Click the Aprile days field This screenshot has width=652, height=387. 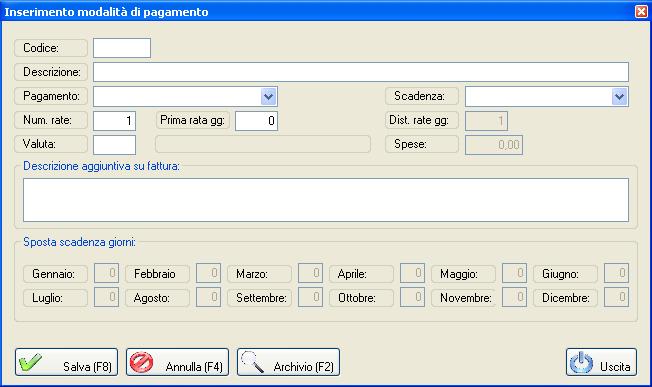[x=412, y=273]
